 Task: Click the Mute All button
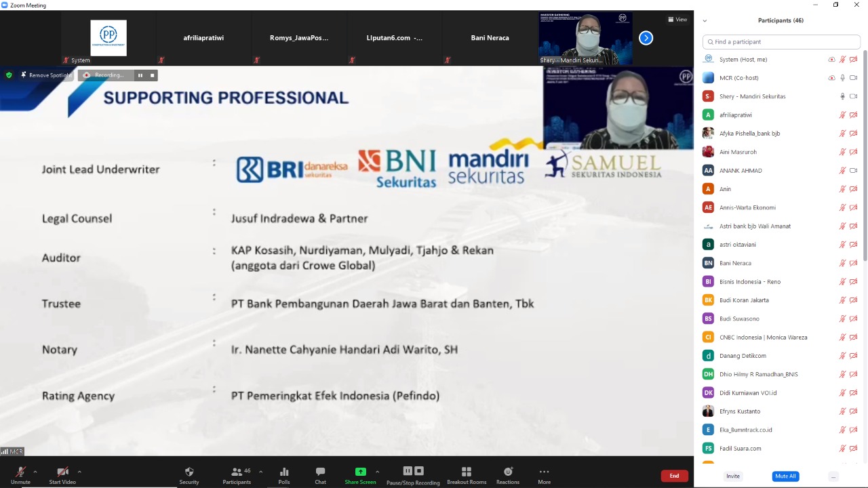tap(785, 476)
